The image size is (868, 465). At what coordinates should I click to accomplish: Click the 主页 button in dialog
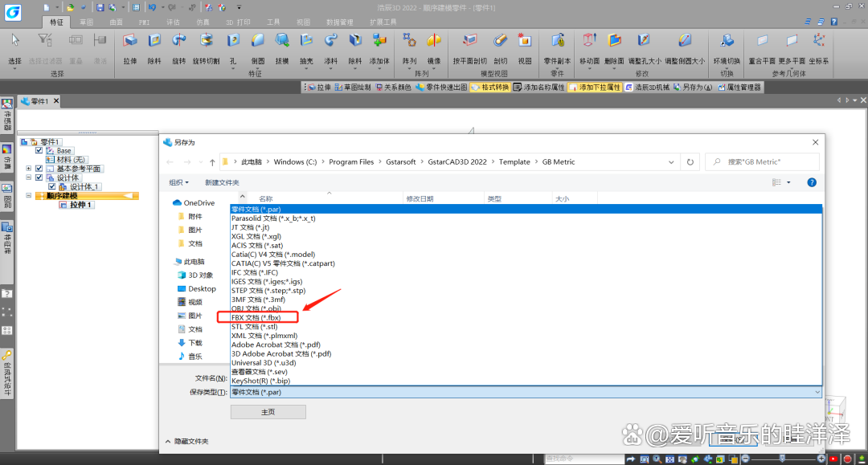268,412
